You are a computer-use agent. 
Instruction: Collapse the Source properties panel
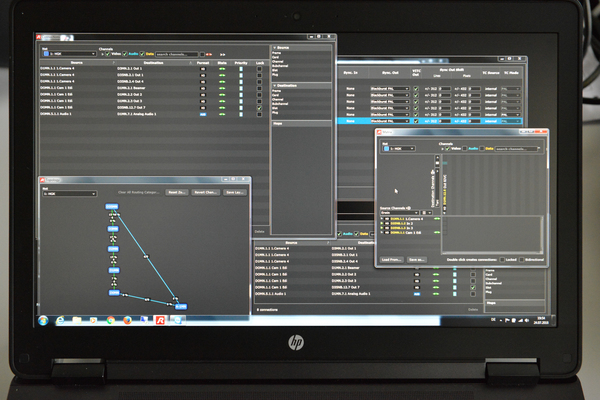pos(274,47)
